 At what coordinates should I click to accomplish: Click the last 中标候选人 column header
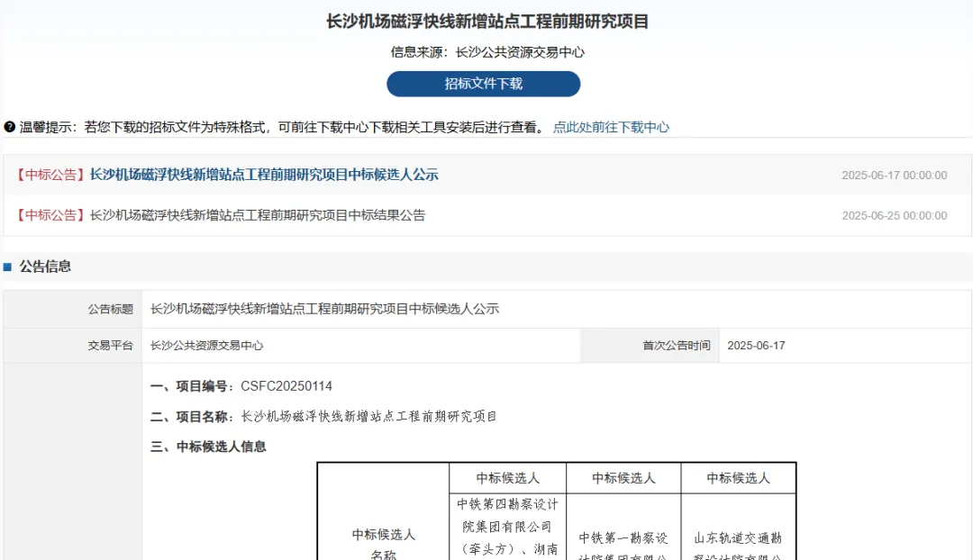pos(739,478)
